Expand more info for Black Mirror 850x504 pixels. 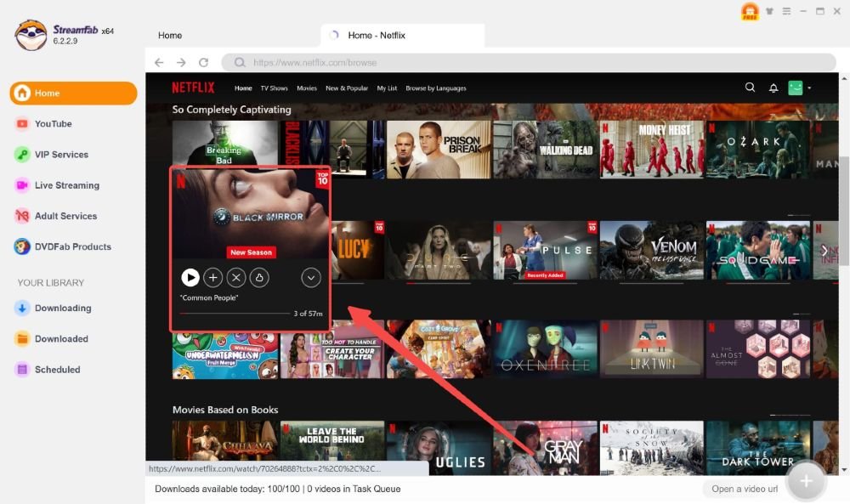(x=311, y=277)
